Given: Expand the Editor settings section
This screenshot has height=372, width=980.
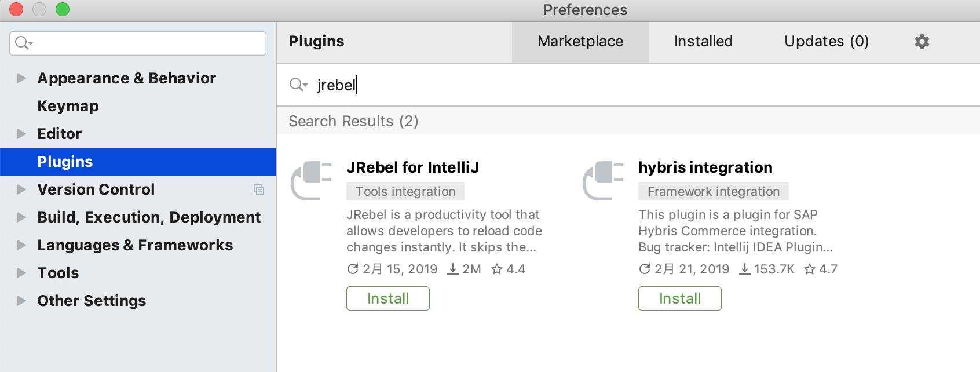Looking at the screenshot, I should tap(21, 134).
